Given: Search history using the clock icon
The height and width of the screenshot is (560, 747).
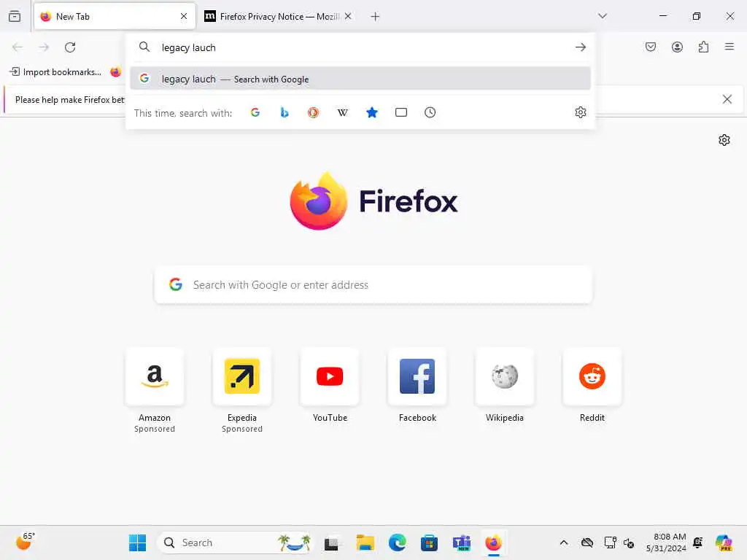Looking at the screenshot, I should pos(430,112).
